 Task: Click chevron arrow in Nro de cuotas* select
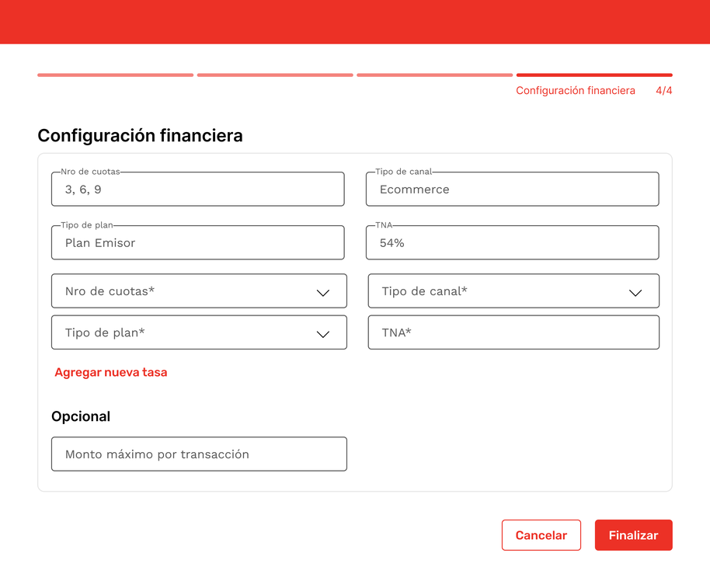323,293
